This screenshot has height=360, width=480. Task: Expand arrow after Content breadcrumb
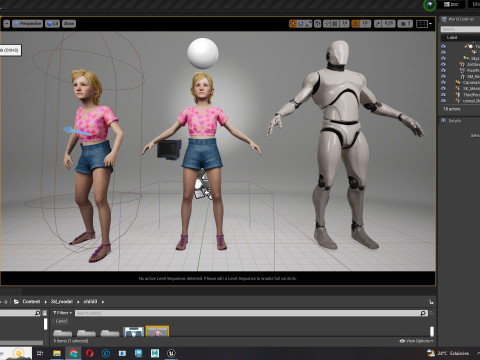[x=46, y=302]
